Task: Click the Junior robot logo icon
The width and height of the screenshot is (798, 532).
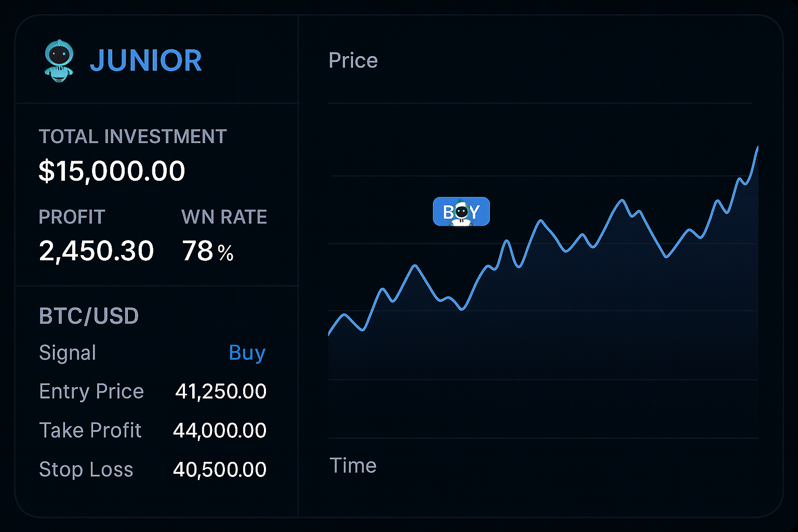Action: pyautogui.click(x=59, y=61)
